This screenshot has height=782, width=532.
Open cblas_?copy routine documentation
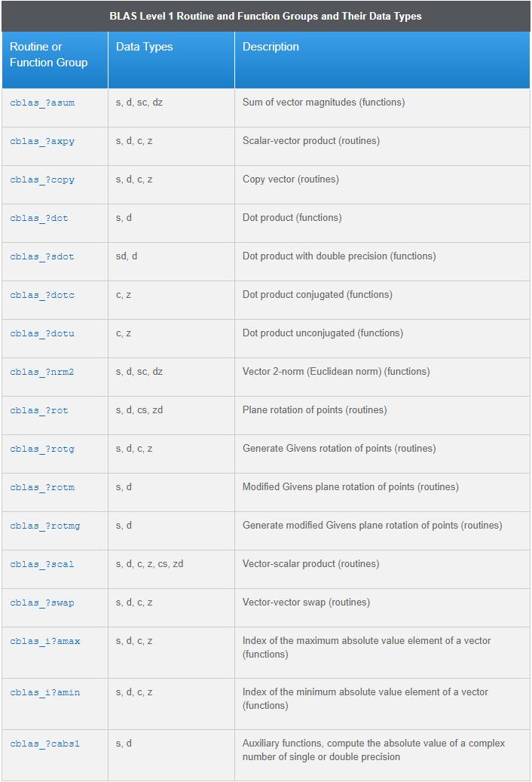click(42, 179)
